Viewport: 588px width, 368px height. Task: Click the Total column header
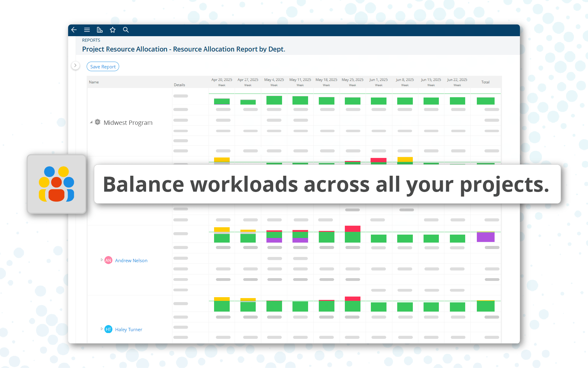(x=485, y=82)
